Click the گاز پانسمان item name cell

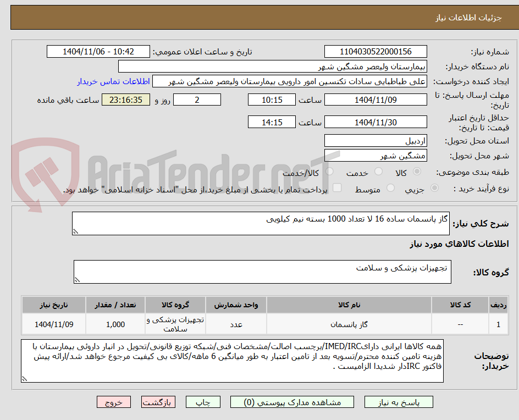tap(349, 324)
